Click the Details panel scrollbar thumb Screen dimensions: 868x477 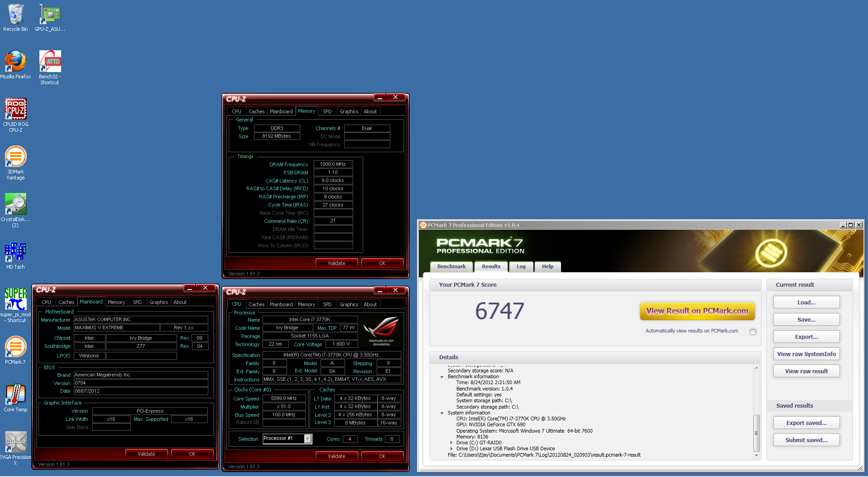(x=756, y=433)
